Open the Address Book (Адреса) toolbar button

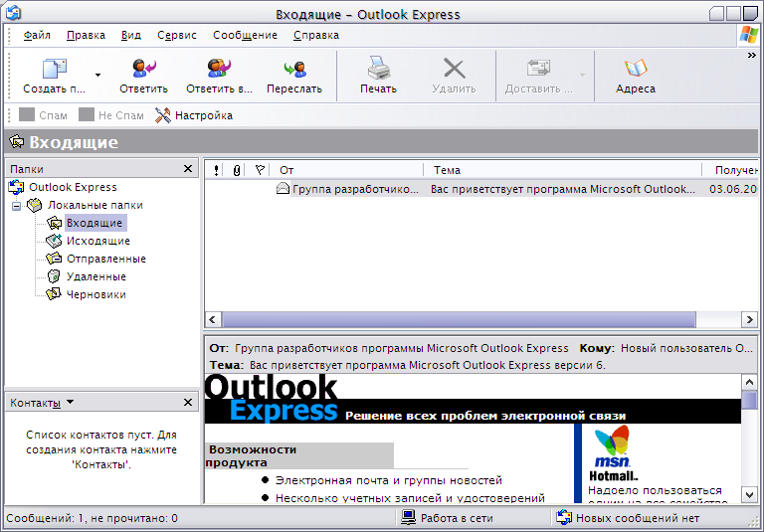click(636, 76)
